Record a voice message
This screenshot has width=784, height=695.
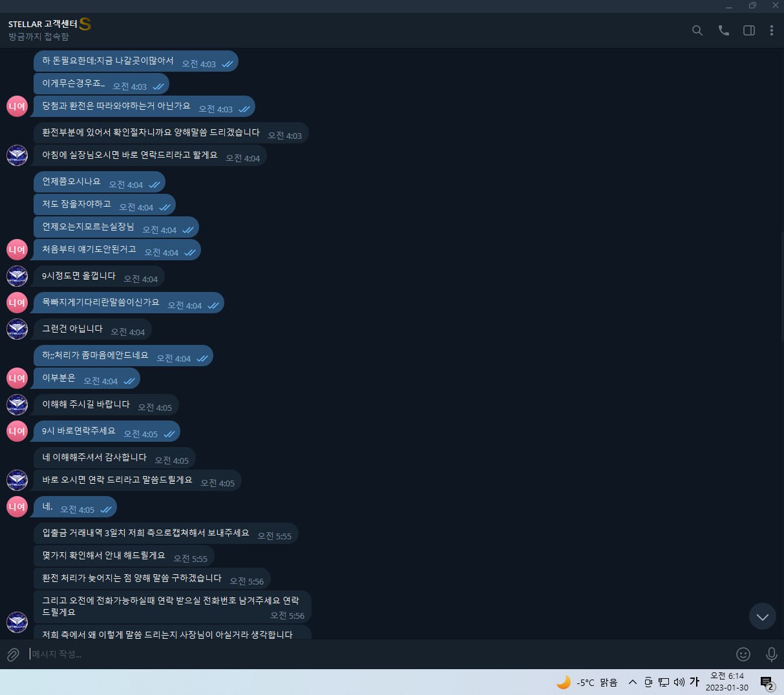pos(771,654)
